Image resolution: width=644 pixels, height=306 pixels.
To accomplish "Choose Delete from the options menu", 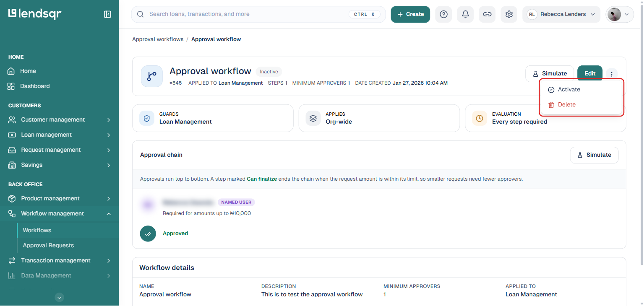I will point(581,104).
